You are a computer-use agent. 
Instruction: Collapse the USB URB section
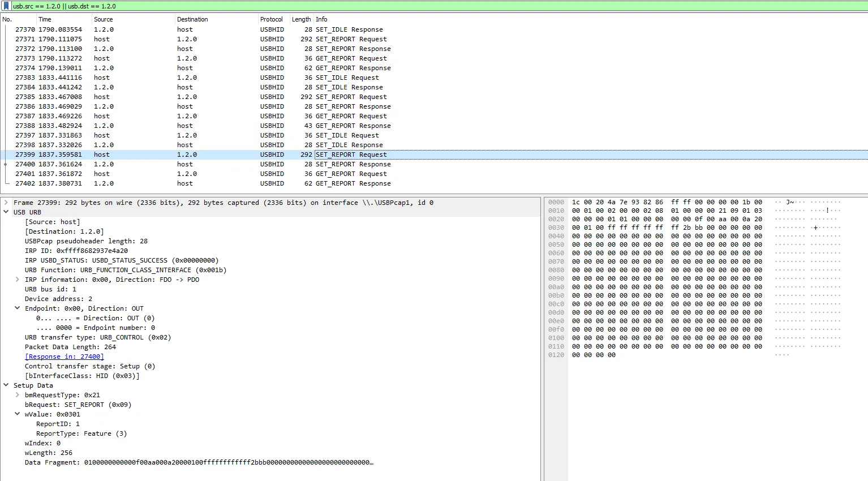6,212
